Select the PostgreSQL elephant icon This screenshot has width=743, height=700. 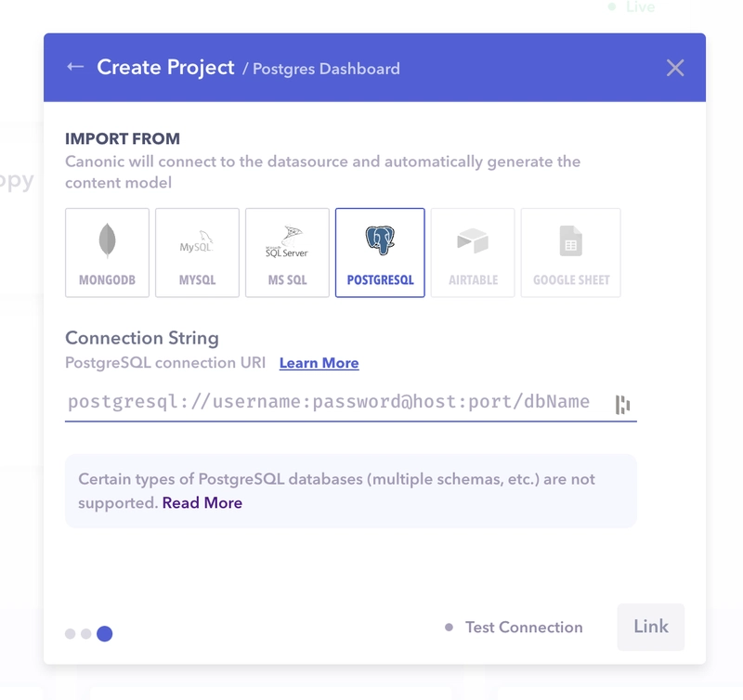(x=380, y=240)
